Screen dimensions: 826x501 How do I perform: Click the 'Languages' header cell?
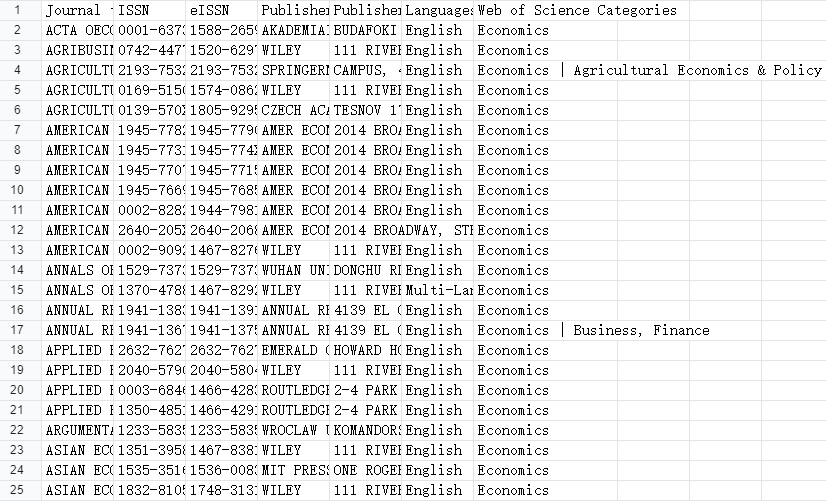438,10
